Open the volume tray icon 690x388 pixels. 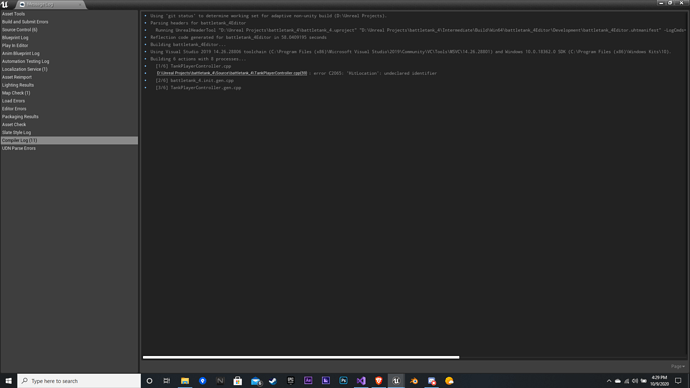(x=635, y=381)
